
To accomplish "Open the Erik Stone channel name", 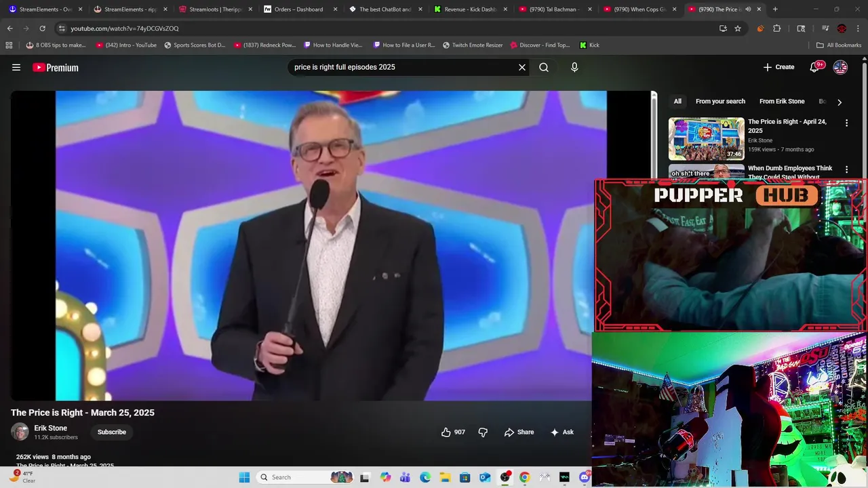I will [51, 428].
